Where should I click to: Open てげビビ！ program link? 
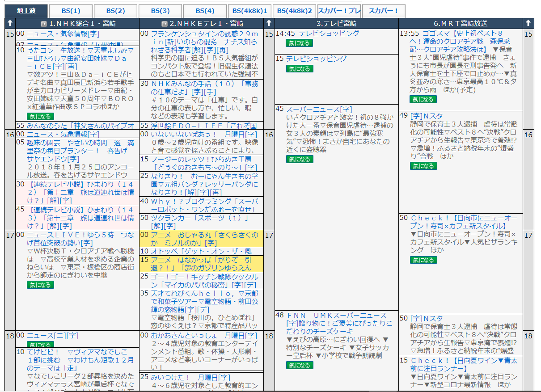(x=80, y=360)
